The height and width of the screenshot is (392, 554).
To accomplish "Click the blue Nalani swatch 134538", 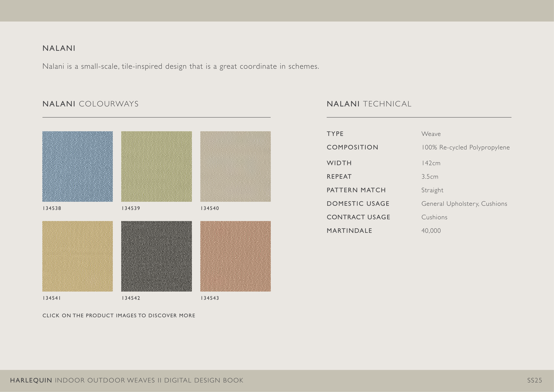I will [78, 166].
